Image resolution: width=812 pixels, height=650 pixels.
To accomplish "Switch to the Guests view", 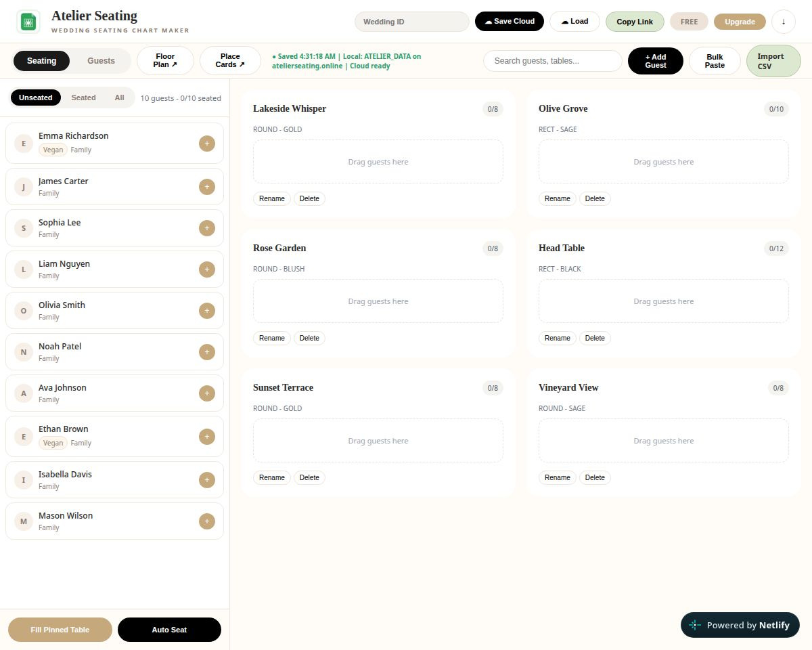I will pyautogui.click(x=101, y=61).
